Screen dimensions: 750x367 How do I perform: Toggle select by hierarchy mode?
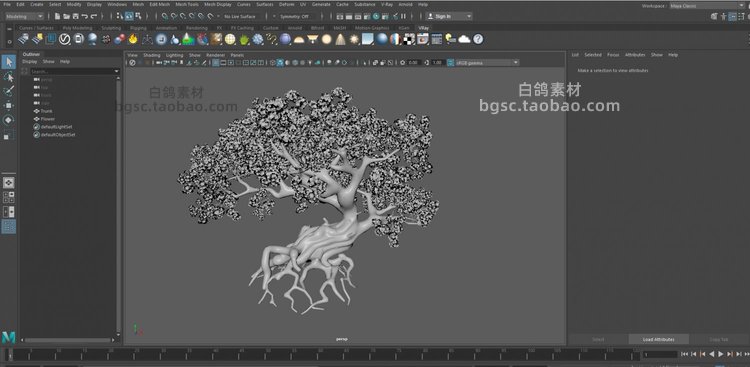tap(120, 16)
